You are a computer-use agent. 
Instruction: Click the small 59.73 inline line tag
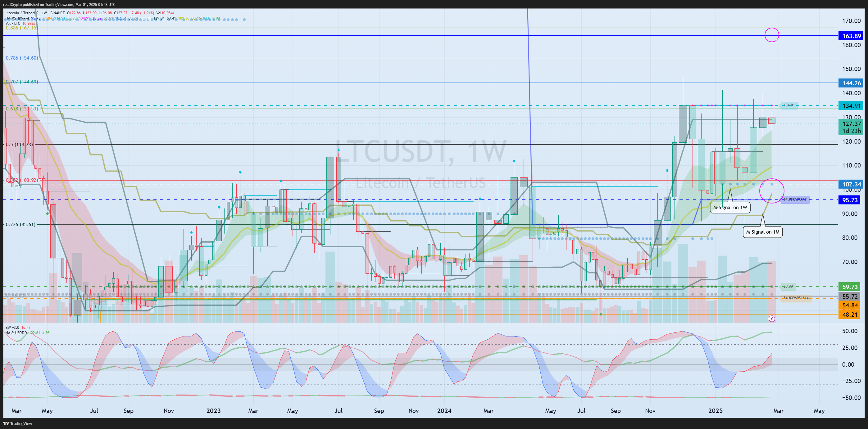[x=788, y=286]
